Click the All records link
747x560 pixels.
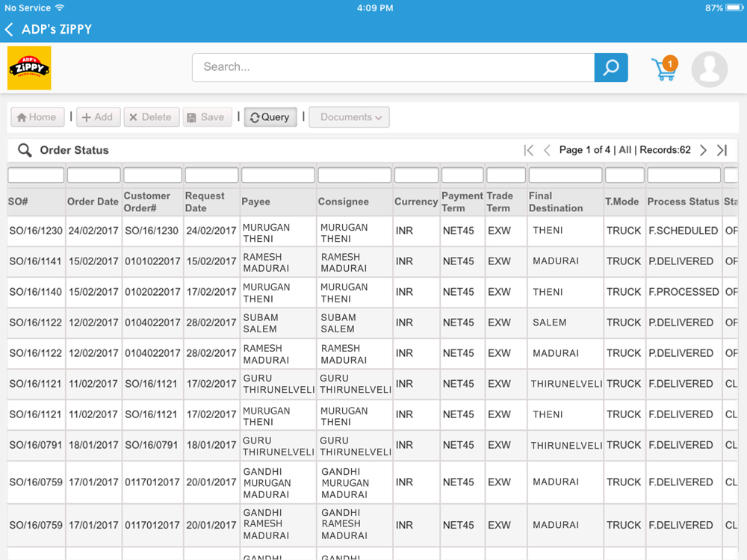[x=625, y=150]
